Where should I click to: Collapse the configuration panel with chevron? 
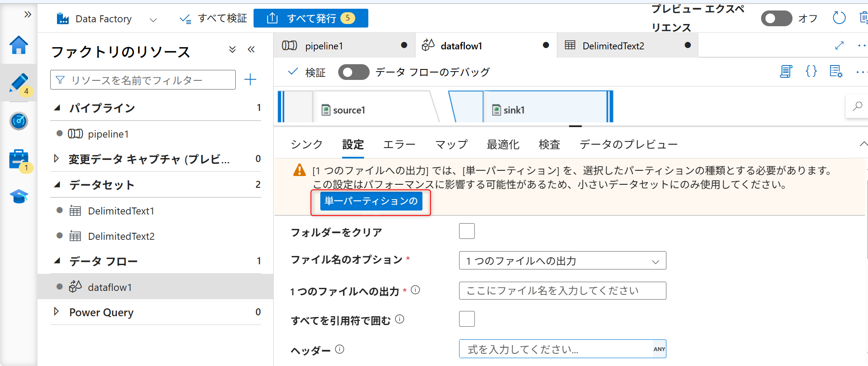(863, 144)
